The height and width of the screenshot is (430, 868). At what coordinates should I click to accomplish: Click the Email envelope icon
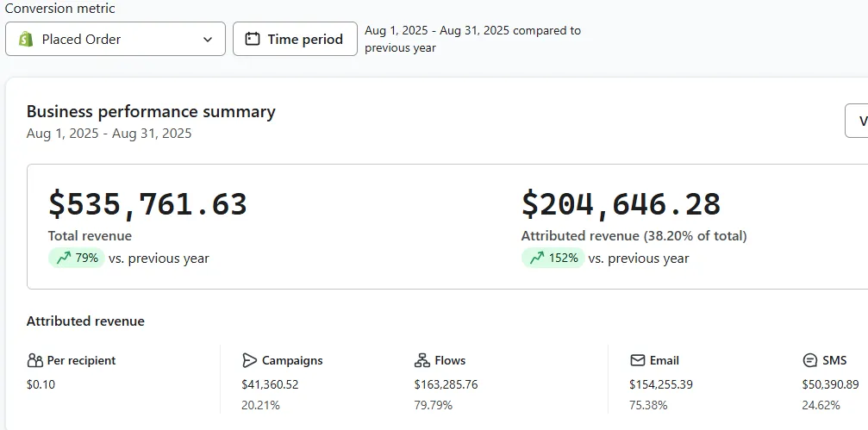pos(638,360)
